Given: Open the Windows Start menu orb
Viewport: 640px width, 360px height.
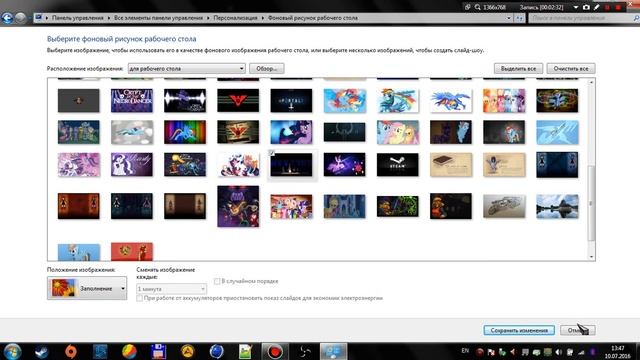Looking at the screenshot, I should tap(12, 351).
